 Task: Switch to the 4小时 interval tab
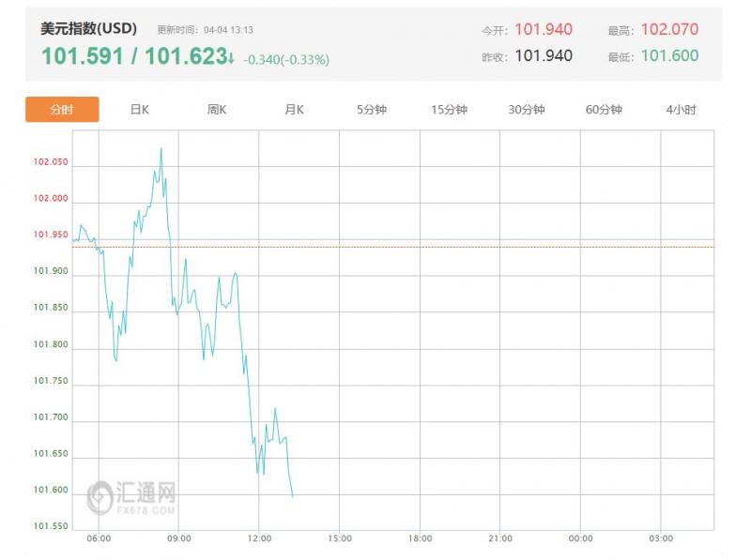(681, 110)
